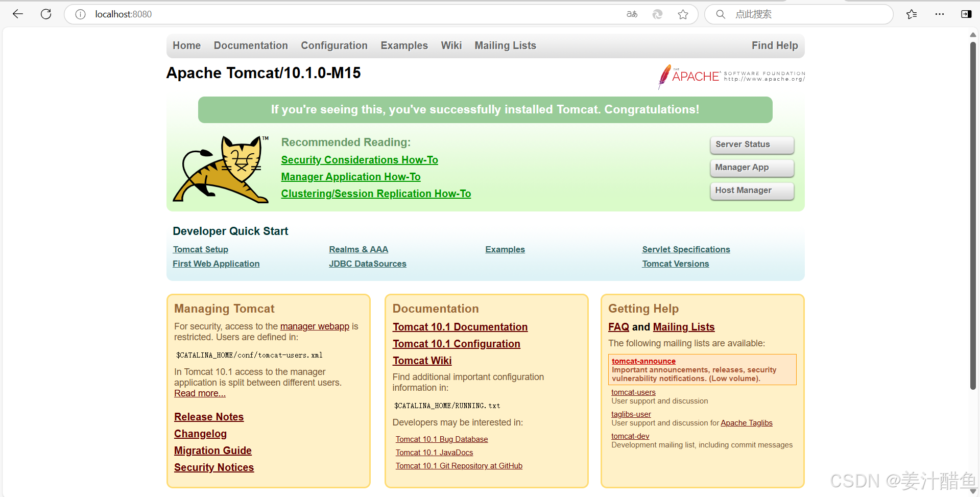980x497 pixels.
Task: Open Tomcat 10.1 Bug Database link
Action: tap(442, 439)
